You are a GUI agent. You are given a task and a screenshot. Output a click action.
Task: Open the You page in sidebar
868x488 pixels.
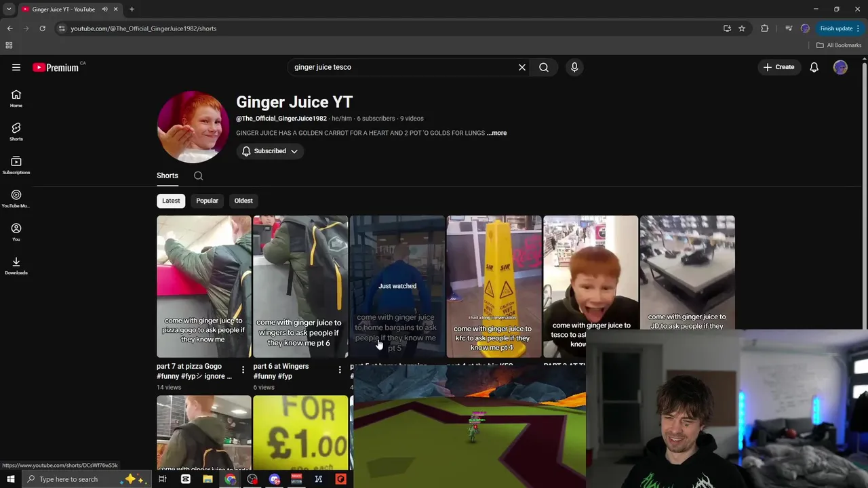click(16, 232)
